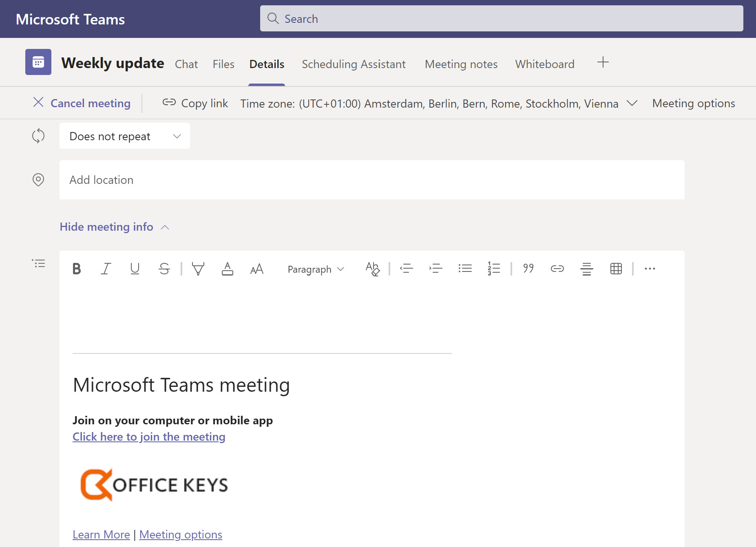Insert a numbered list
This screenshot has height=547, width=756.
click(494, 269)
